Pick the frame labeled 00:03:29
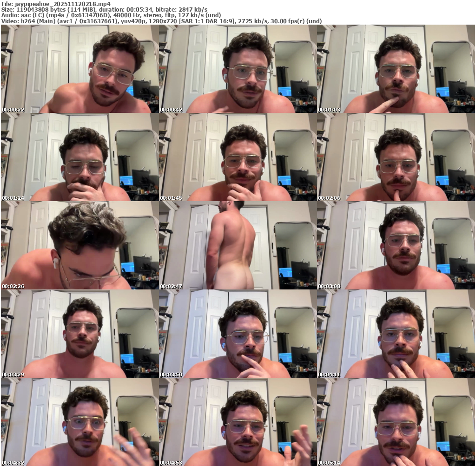The image size is (476, 466). click(79, 334)
